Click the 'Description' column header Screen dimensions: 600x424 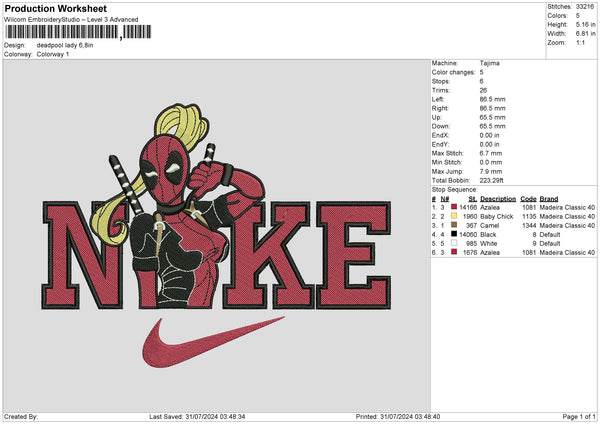[498, 199]
